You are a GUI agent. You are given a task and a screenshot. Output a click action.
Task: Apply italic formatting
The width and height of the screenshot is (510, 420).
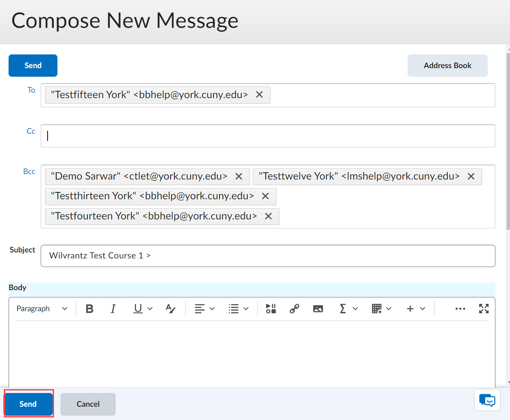click(113, 308)
